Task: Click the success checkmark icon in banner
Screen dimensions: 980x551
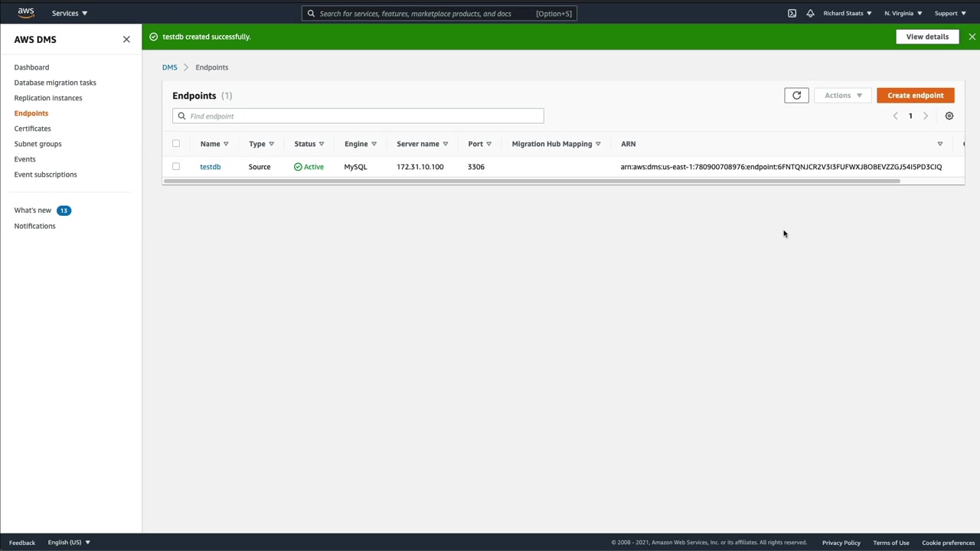Action: (x=153, y=37)
